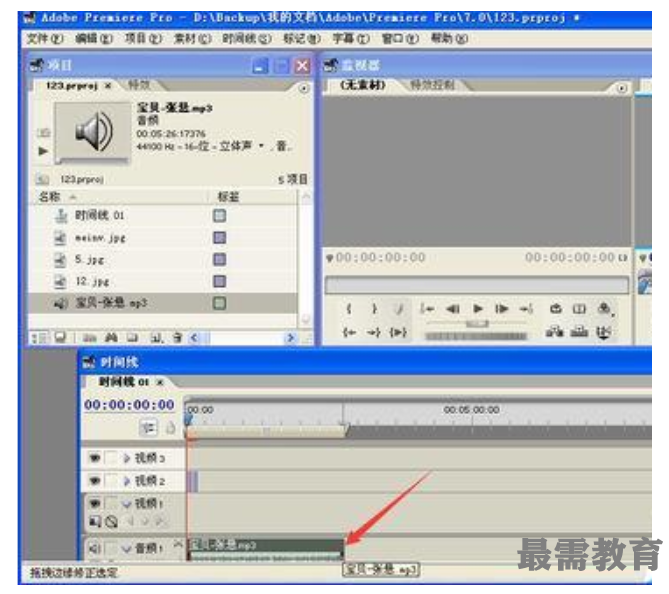This screenshot has width=669, height=594.
Task: Toggle lock box on 视频1 track
Action: tap(111, 504)
